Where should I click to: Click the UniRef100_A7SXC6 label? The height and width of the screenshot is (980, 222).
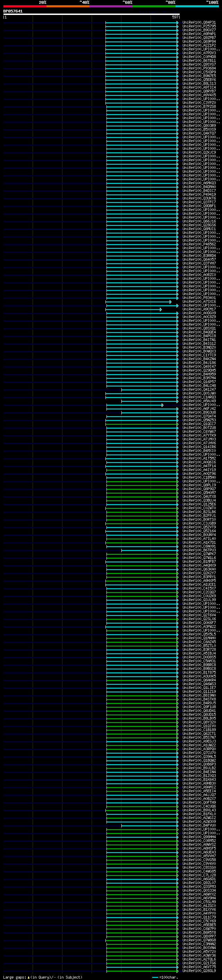point(199,302)
